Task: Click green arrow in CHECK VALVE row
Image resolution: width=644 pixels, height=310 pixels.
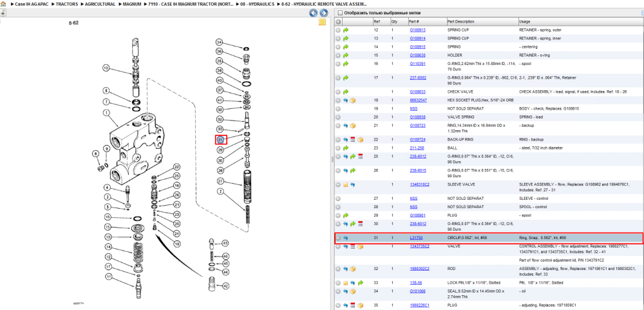Action: coord(346,92)
